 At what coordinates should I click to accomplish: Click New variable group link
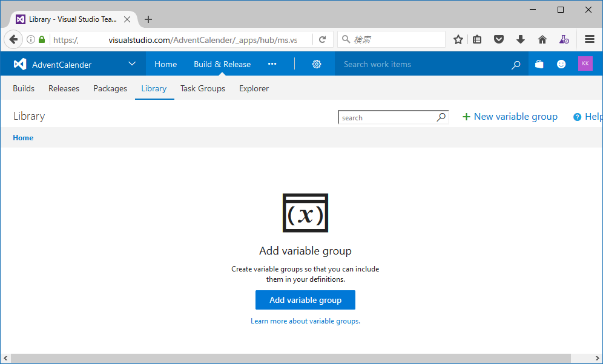(510, 117)
